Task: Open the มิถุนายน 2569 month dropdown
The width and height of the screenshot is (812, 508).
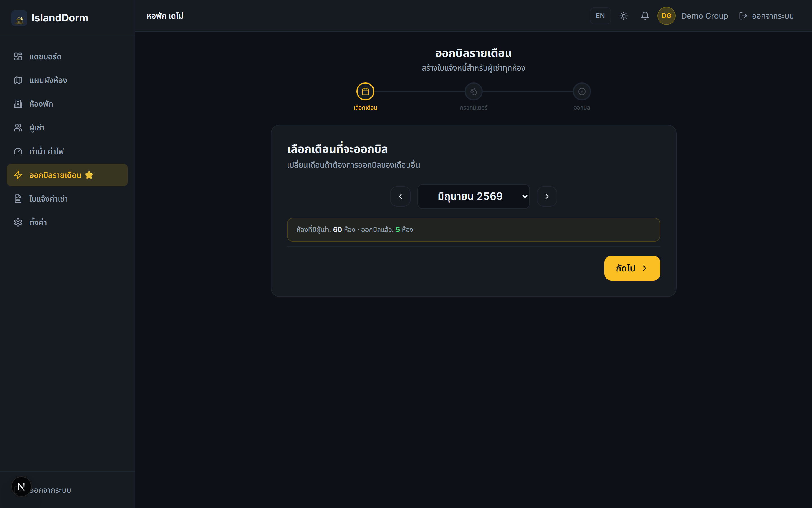Action: 473,196
